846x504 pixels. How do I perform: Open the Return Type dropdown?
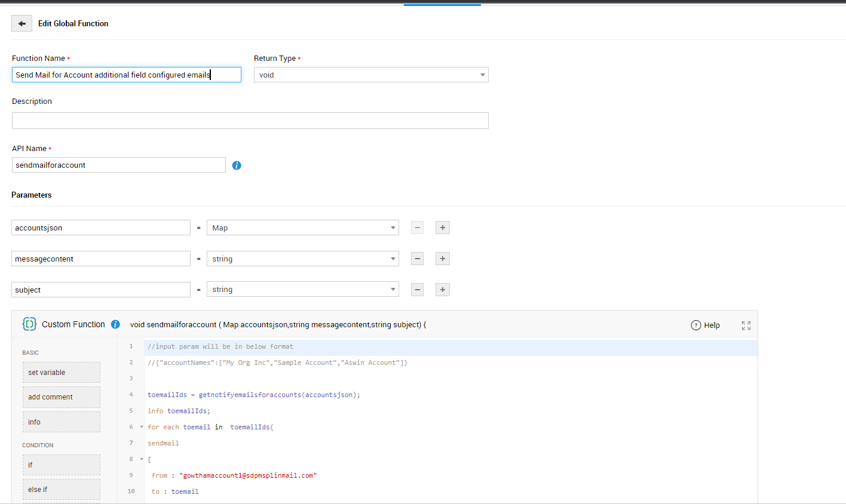370,75
